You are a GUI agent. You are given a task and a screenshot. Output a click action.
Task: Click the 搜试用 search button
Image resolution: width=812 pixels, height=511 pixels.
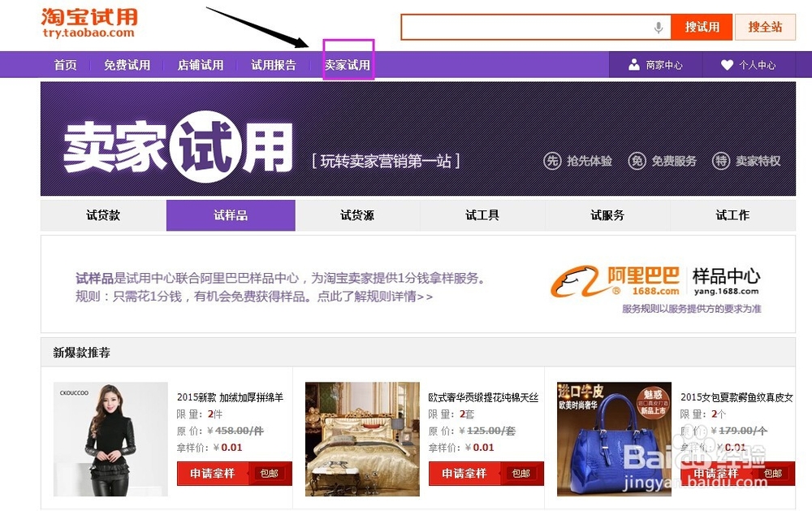702,27
